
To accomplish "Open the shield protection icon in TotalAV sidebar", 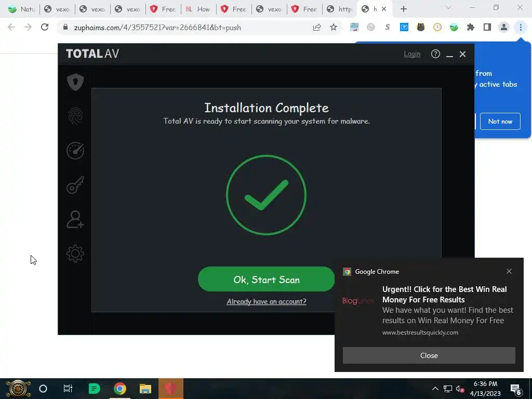I will pos(75,82).
